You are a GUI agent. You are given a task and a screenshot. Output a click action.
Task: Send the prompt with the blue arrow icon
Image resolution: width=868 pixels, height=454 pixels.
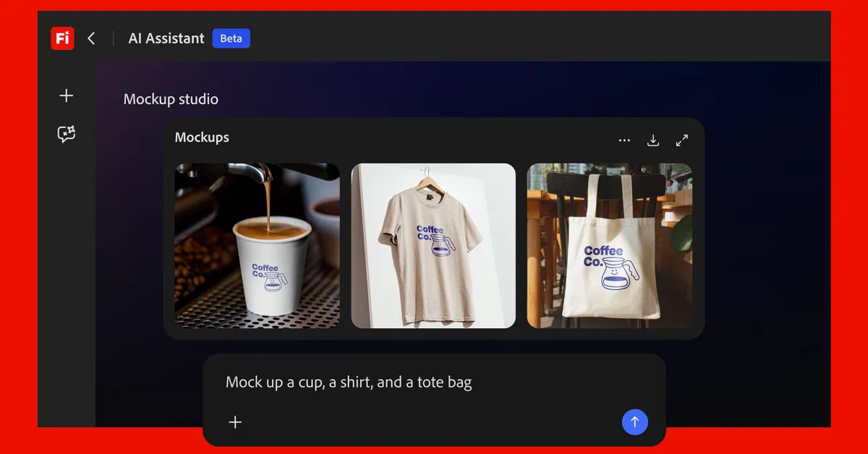[x=634, y=421]
